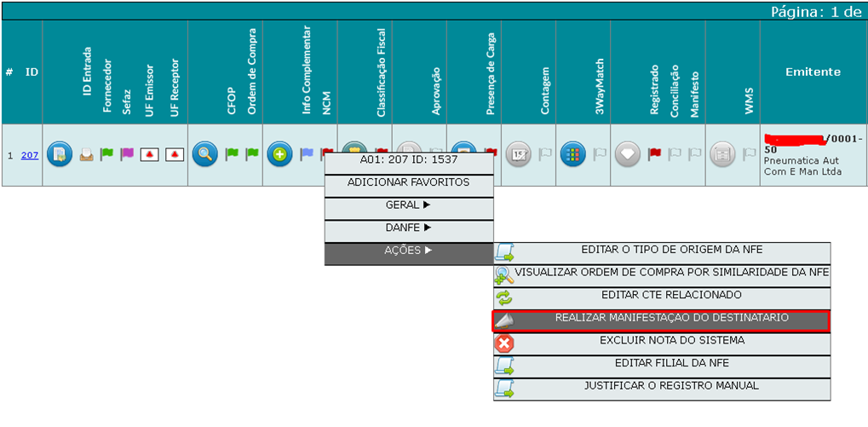The height and width of the screenshot is (427, 868).
Task: Click the WMS gray document icon
Action: coord(722,154)
